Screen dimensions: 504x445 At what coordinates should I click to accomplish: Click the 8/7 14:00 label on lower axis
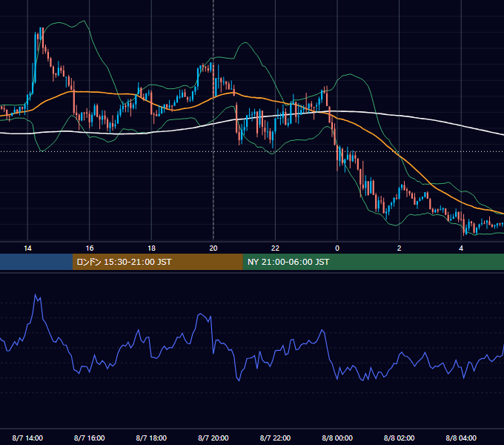pyautogui.click(x=27, y=438)
